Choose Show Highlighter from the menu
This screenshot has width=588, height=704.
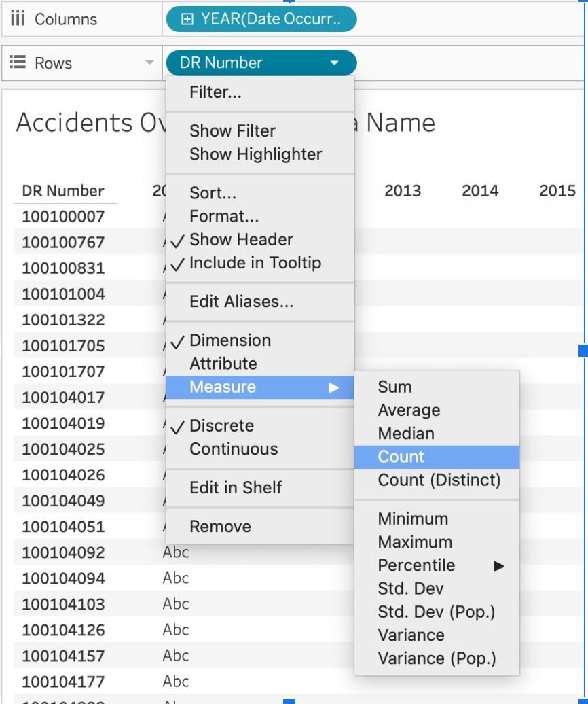260,154
